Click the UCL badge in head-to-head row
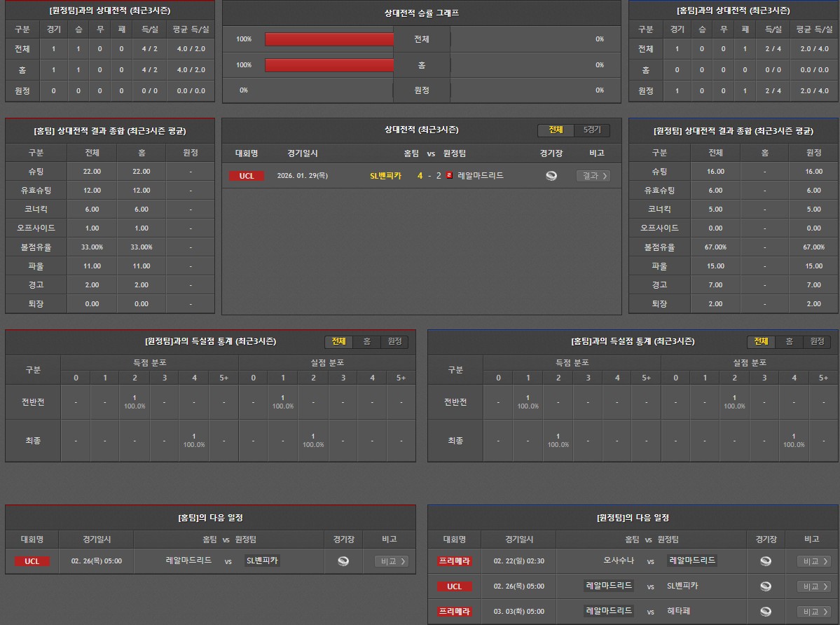This screenshot has height=625, width=840. (x=247, y=176)
